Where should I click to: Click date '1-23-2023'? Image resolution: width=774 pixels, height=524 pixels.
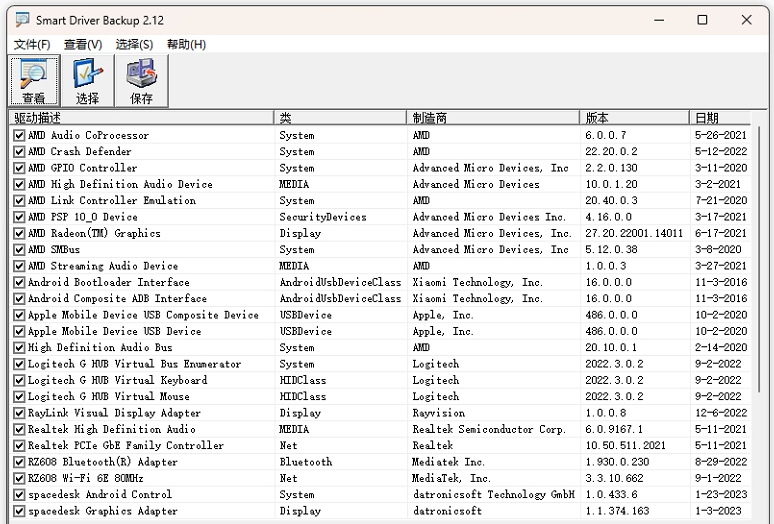click(x=721, y=494)
